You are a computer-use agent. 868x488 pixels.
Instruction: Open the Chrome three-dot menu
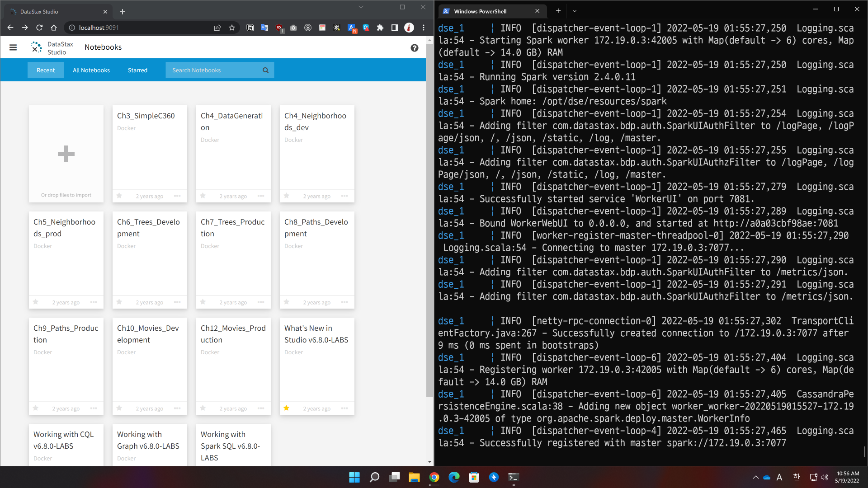coord(424,28)
